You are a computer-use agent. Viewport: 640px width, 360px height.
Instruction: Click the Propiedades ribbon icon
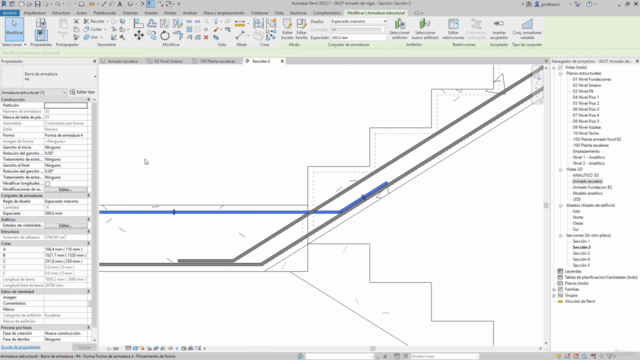41,36
